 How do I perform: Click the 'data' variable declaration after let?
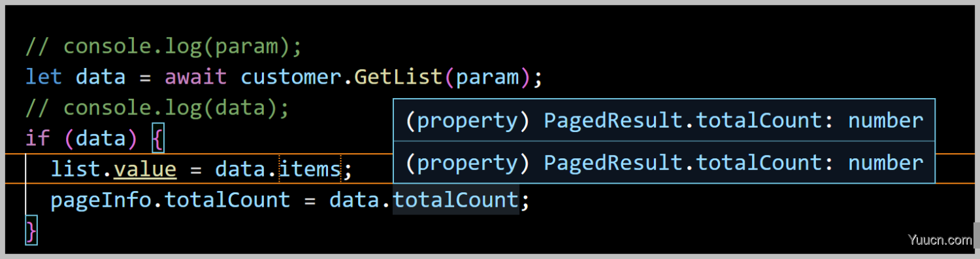pyautogui.click(x=101, y=77)
